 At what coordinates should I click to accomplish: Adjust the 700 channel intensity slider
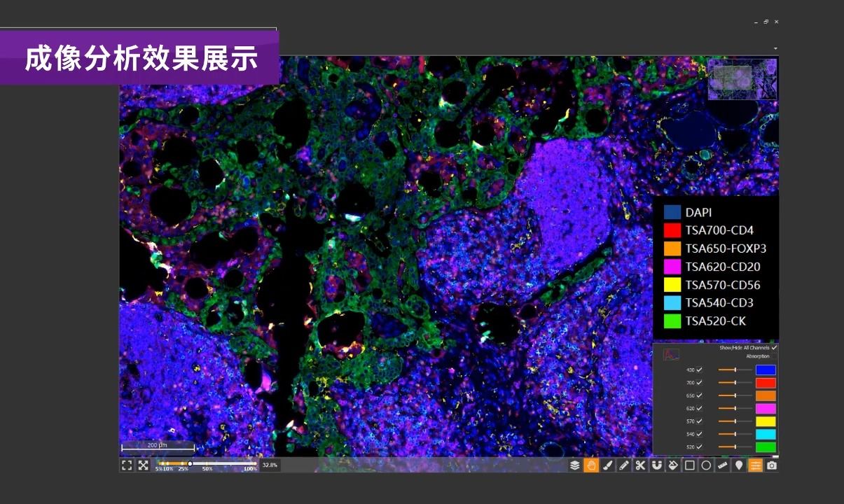735,382
